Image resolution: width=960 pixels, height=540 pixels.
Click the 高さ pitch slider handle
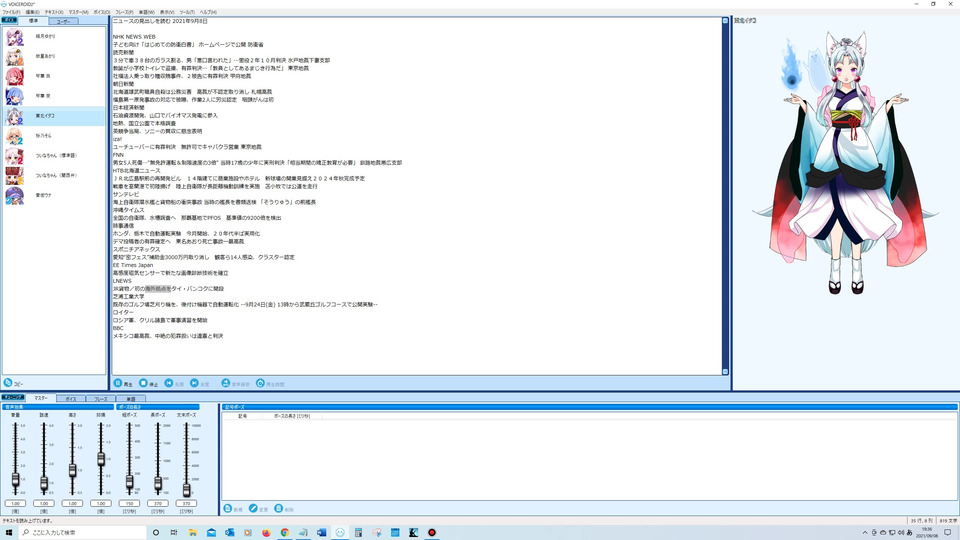(x=72, y=470)
